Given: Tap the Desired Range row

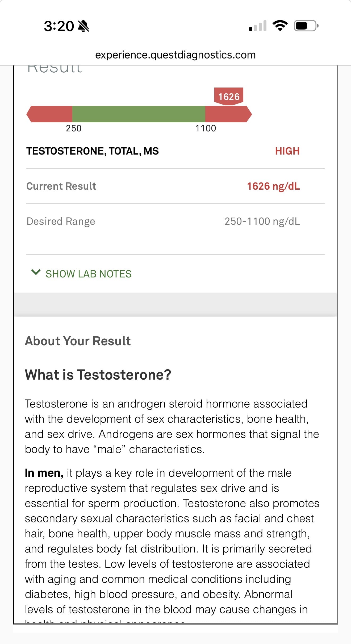Looking at the screenshot, I should point(175,221).
